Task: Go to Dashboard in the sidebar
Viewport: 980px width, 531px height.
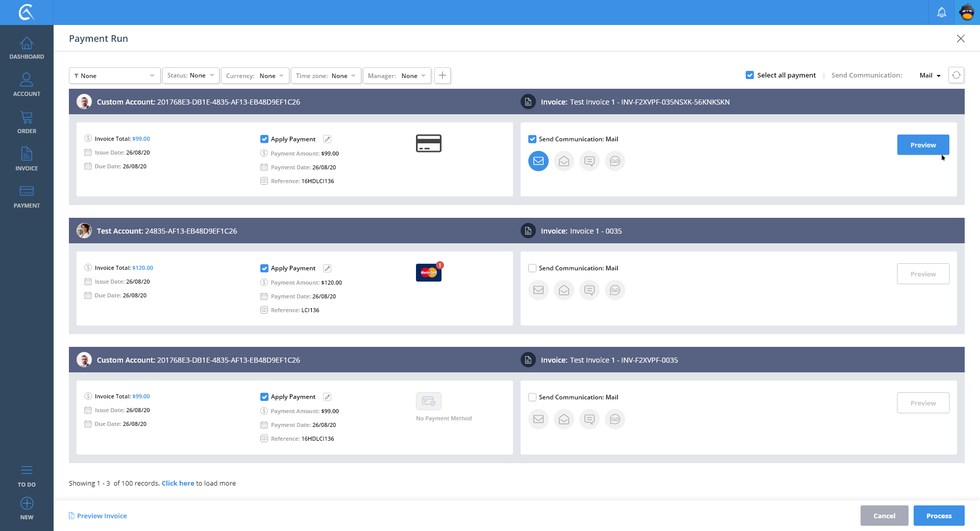Action: 27,48
